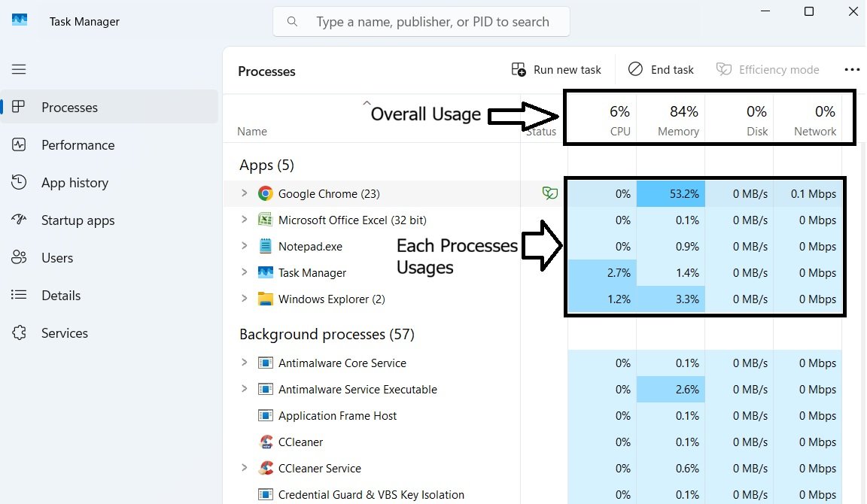Image resolution: width=867 pixels, height=504 pixels.
Task: Click the Run new task icon
Action: (x=519, y=70)
